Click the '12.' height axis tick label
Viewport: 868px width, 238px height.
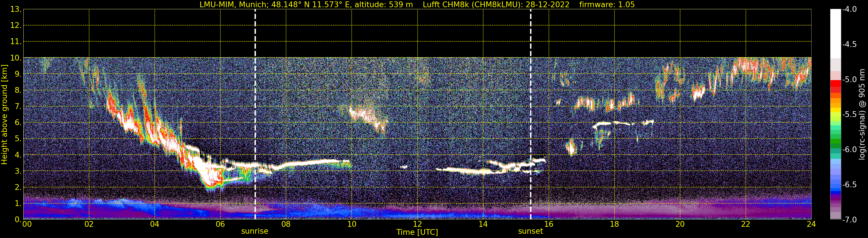point(16,26)
